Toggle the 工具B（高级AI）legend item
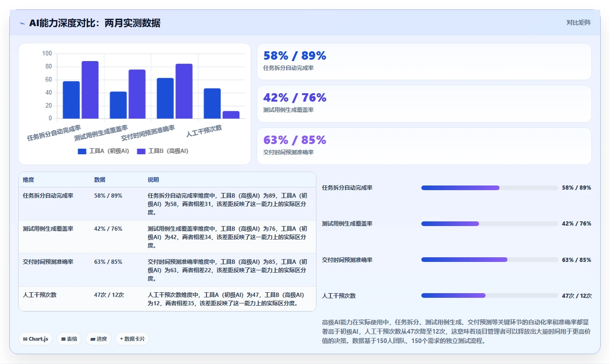The width and height of the screenshot is (610, 364). click(x=163, y=151)
